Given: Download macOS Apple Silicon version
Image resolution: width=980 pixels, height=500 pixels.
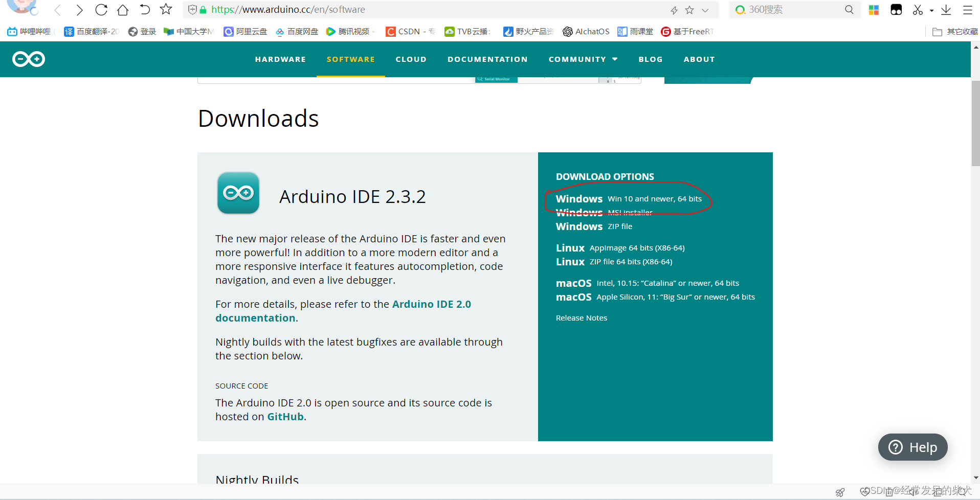Looking at the screenshot, I should [655, 297].
